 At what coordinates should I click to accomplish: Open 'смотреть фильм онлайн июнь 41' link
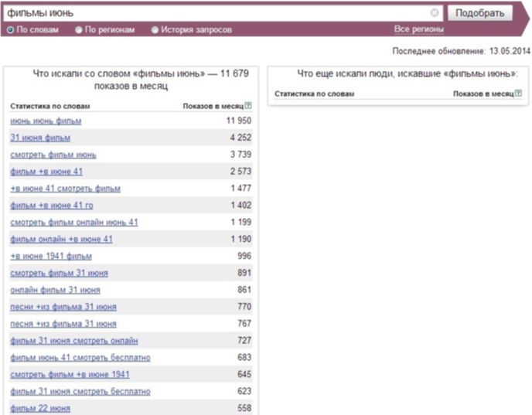pyautogui.click(x=74, y=222)
